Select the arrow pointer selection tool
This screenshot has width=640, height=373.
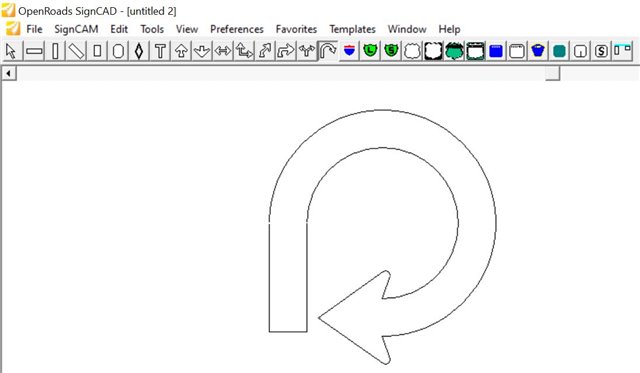coord(11,51)
